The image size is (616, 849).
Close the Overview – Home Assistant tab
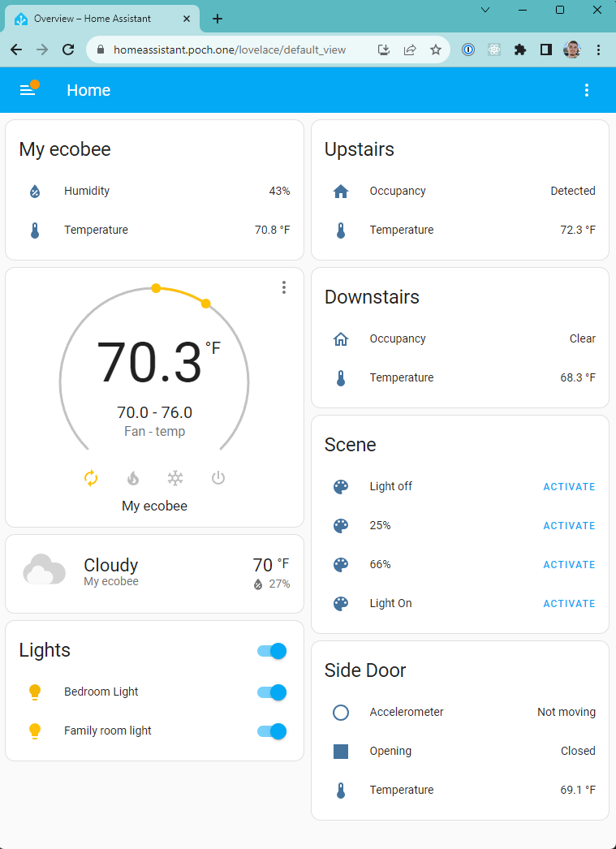[x=186, y=19]
